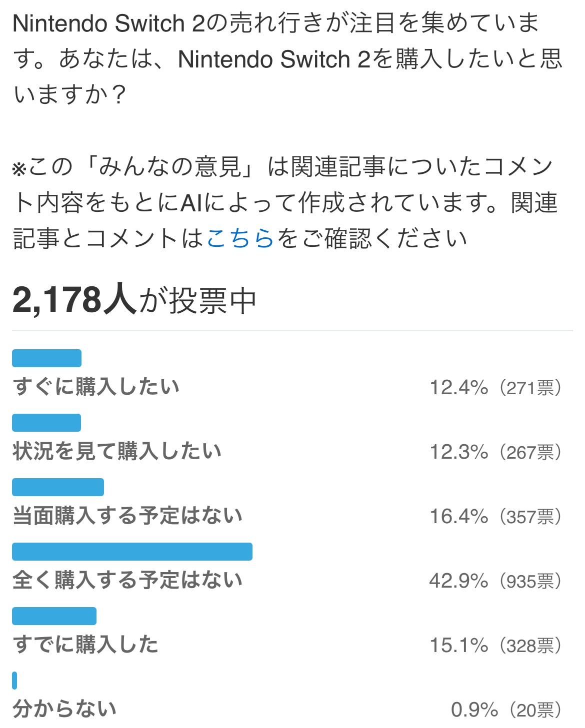Click the 12.4% result bar
The height and width of the screenshot is (728, 585).
pos(46,358)
